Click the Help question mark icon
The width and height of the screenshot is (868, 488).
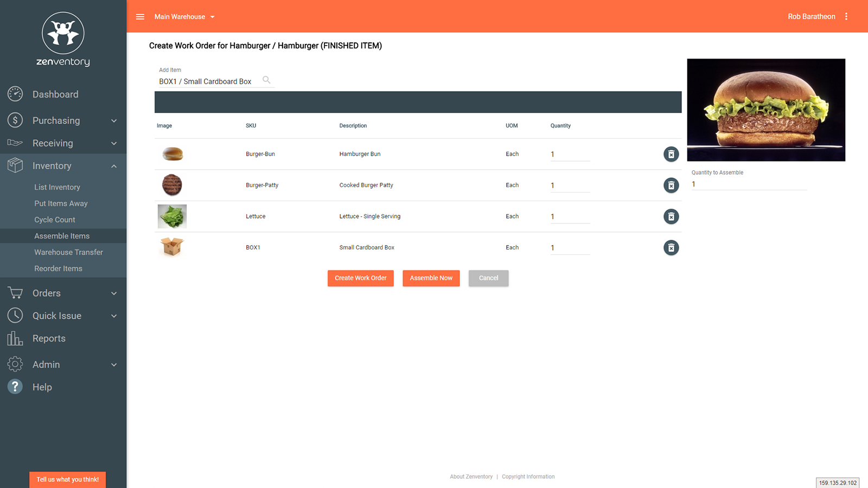click(15, 387)
